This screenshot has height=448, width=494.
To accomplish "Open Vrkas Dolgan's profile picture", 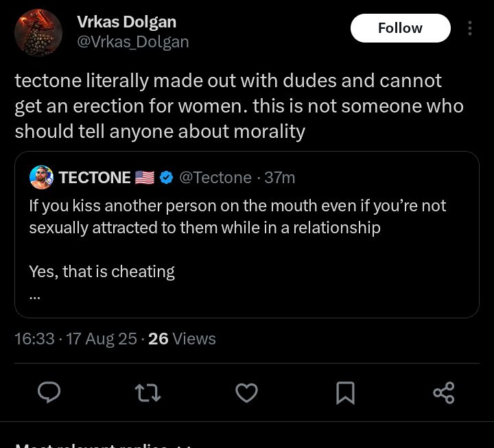I will tap(38, 33).
